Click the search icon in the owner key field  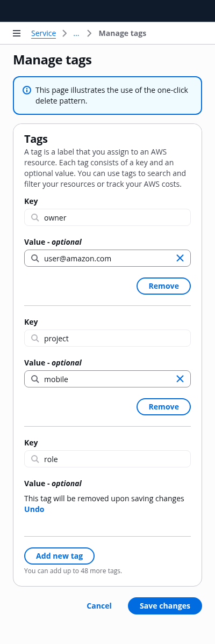(35, 217)
